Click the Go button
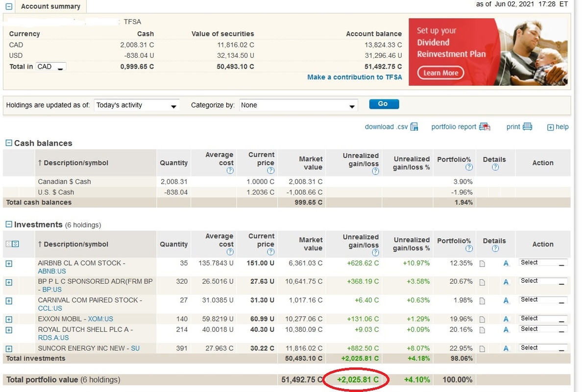Screen dimensions: 585x392 pyautogui.click(x=384, y=104)
